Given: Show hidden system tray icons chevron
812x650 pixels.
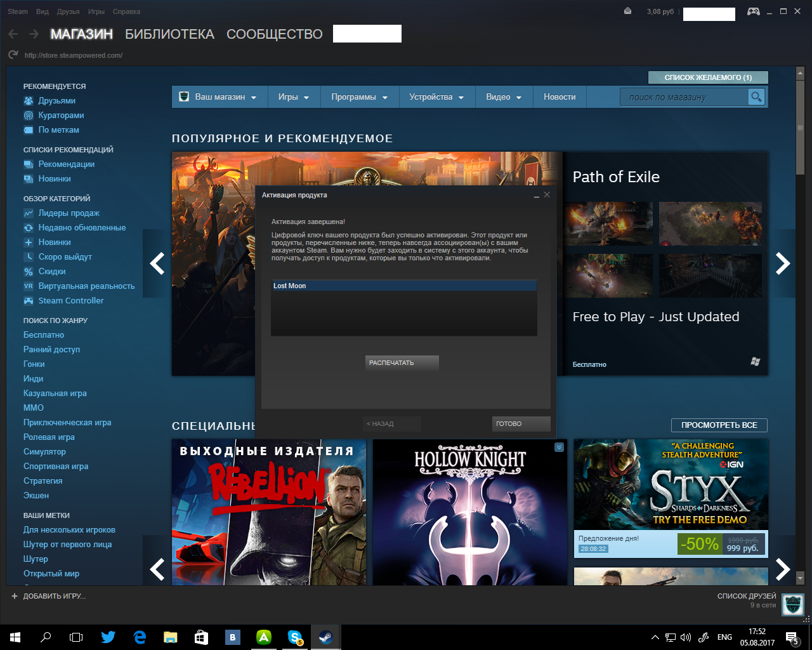Looking at the screenshot, I should [x=655, y=637].
